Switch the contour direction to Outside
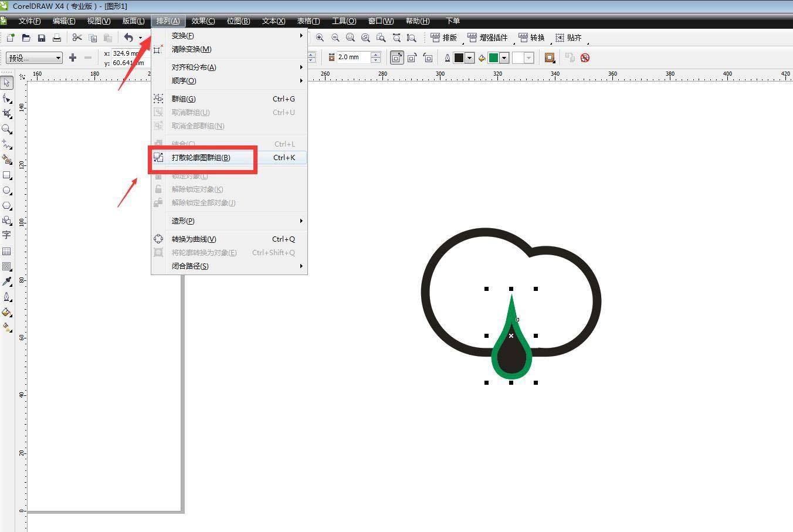Screen dimensions: 793x532 [x=428, y=57]
